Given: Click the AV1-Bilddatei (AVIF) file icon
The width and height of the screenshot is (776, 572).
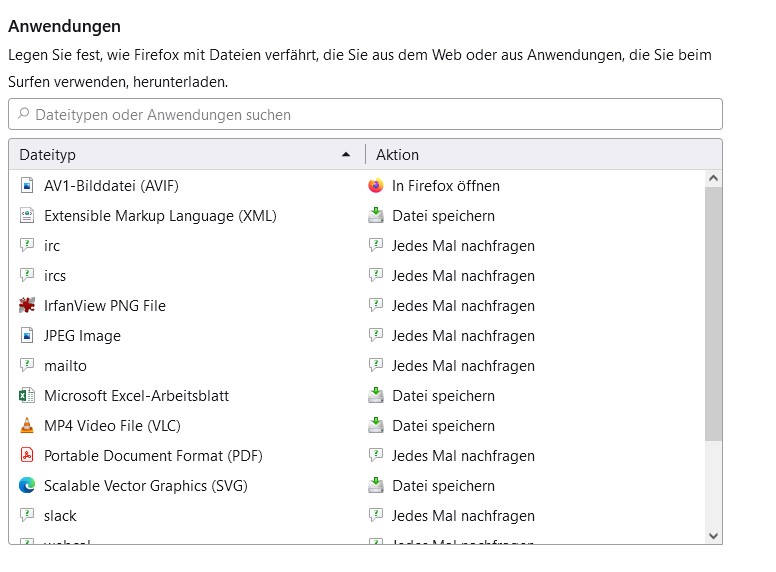Looking at the screenshot, I should pyautogui.click(x=27, y=186).
